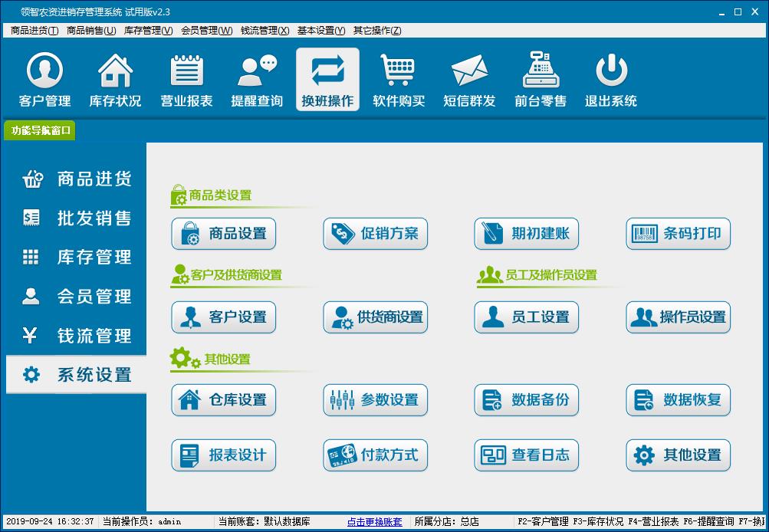
Task: Click 点击更换账套 link
Action: [x=375, y=522]
